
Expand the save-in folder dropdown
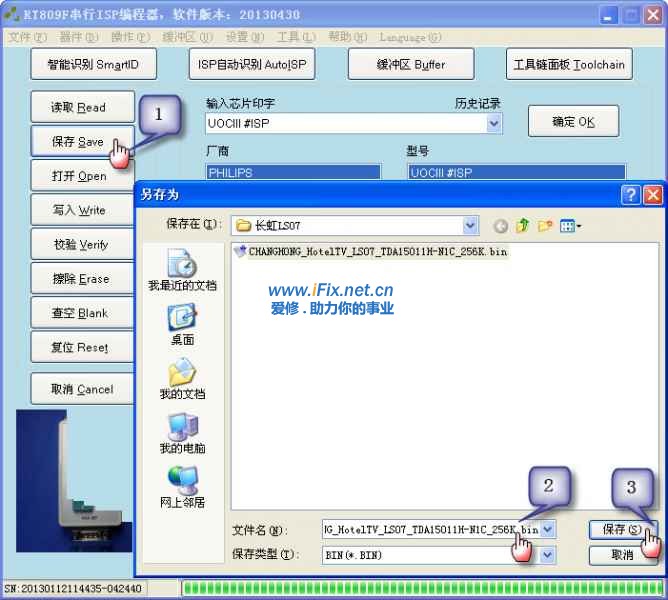point(470,226)
